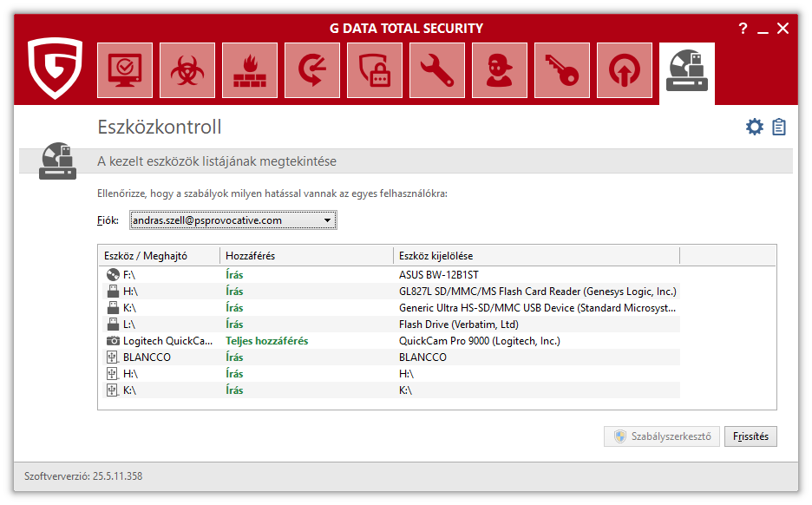Open the virus protection biohazard icon
The height and width of the screenshot is (505, 812).
(x=187, y=70)
